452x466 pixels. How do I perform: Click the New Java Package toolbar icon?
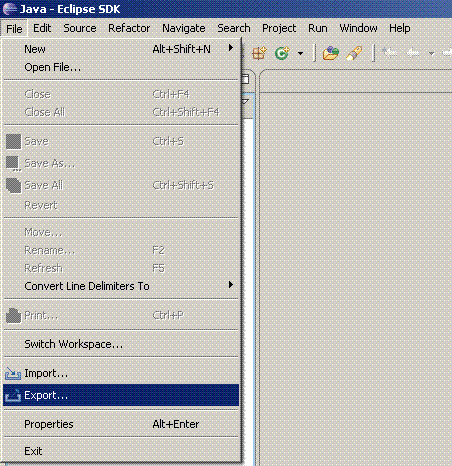259,53
